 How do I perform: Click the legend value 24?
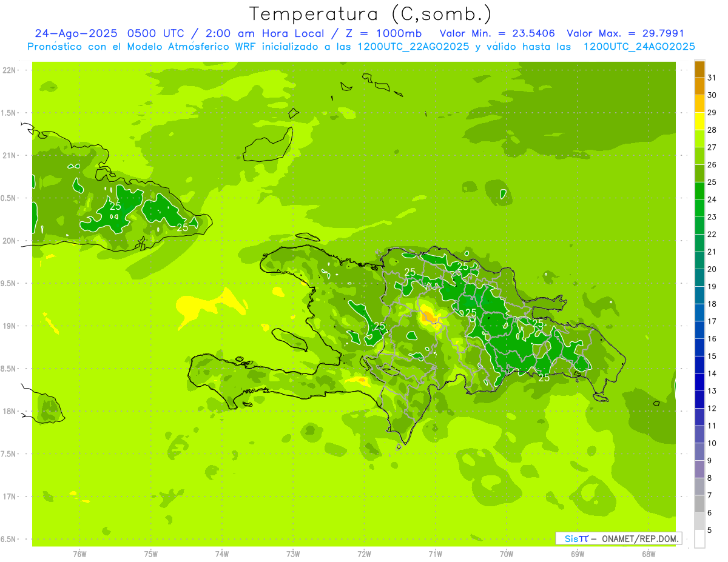[712, 199]
